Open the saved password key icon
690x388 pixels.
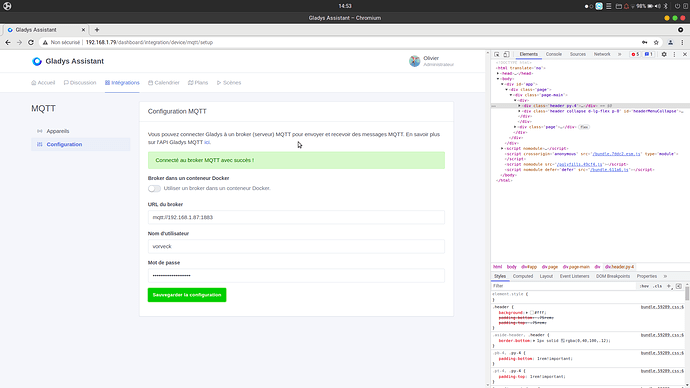click(644, 42)
